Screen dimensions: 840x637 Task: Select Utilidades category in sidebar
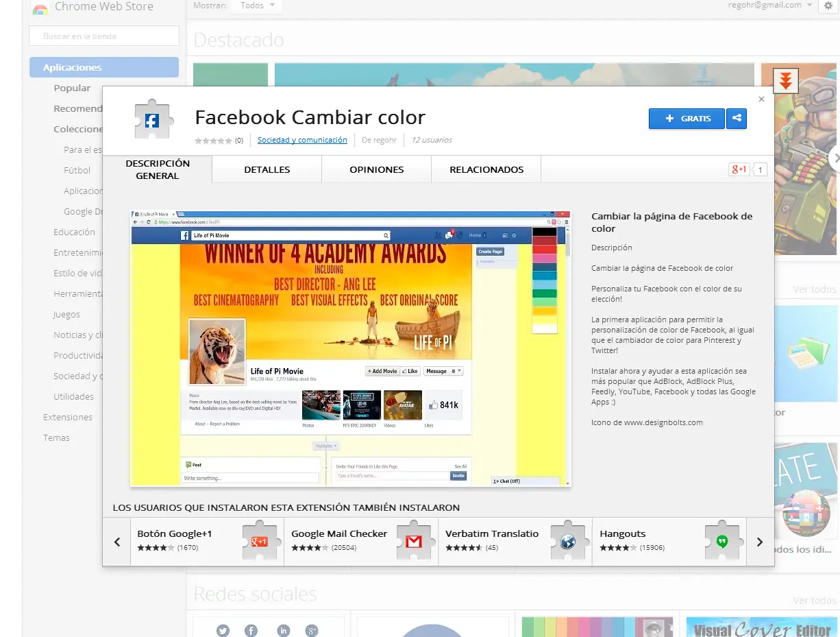click(74, 396)
